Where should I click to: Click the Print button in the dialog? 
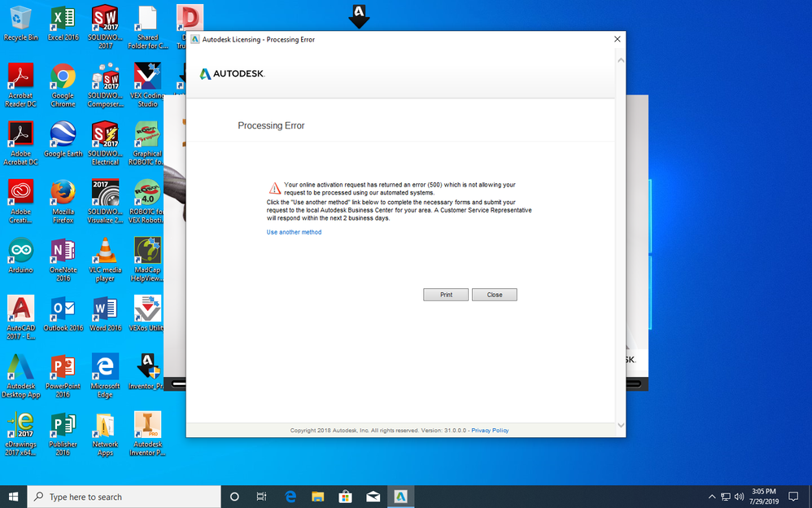(446, 295)
